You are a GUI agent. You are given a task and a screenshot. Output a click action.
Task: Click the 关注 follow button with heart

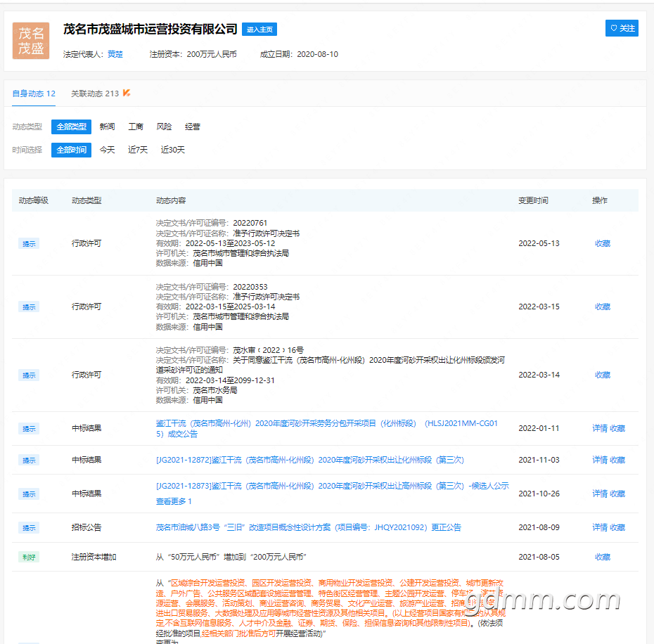click(x=622, y=28)
